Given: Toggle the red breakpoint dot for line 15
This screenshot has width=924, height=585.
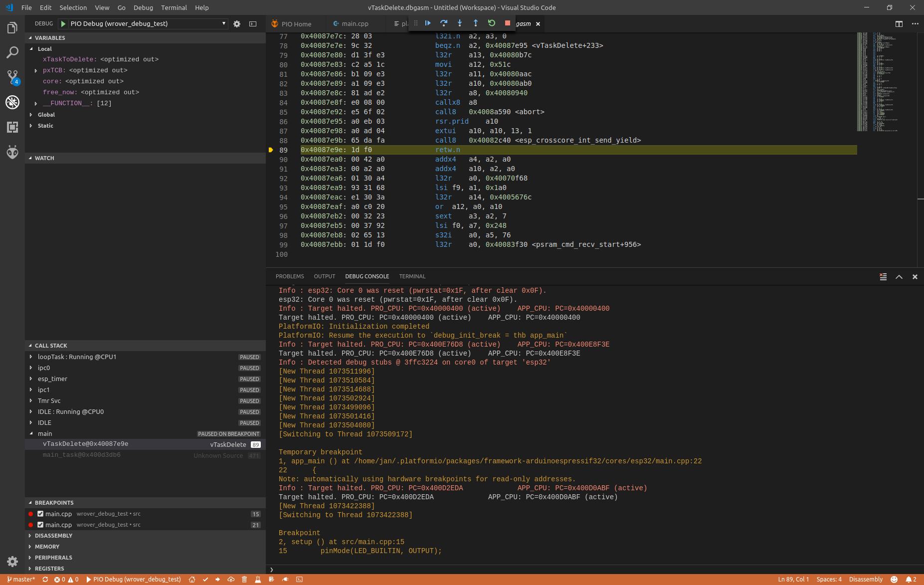Looking at the screenshot, I should coord(31,513).
